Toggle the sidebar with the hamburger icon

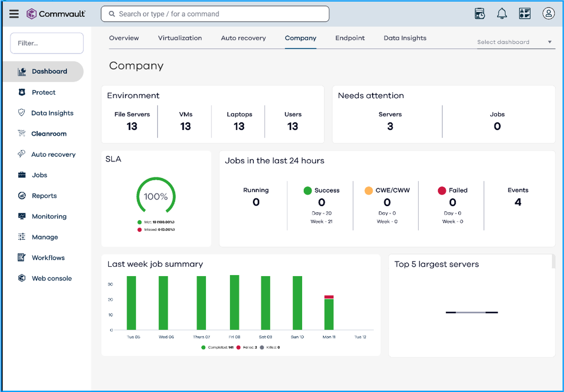pos(14,14)
